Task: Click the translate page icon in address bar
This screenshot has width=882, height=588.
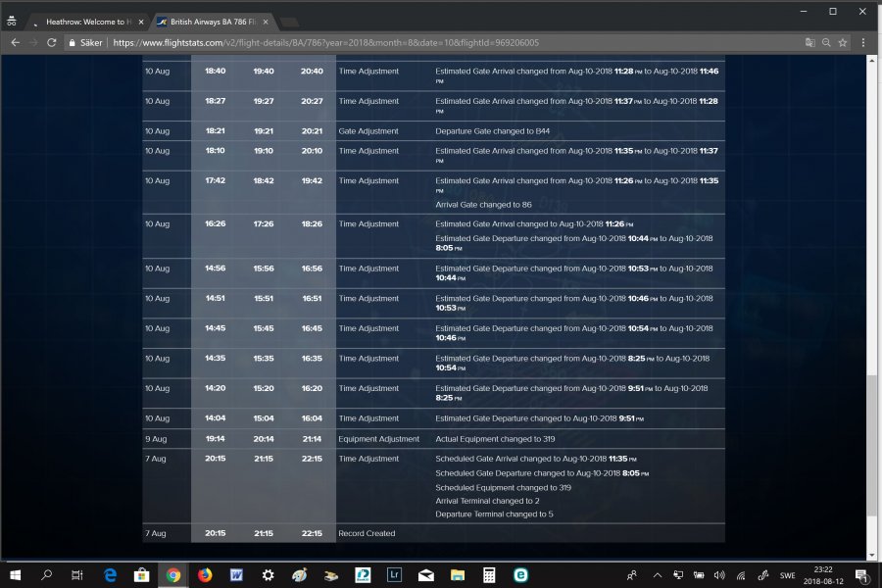Action: click(x=809, y=43)
